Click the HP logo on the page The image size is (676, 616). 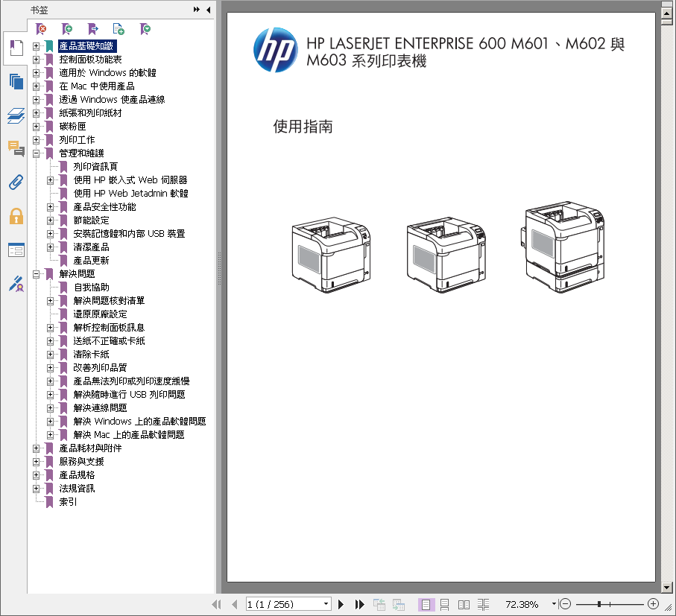pos(275,50)
